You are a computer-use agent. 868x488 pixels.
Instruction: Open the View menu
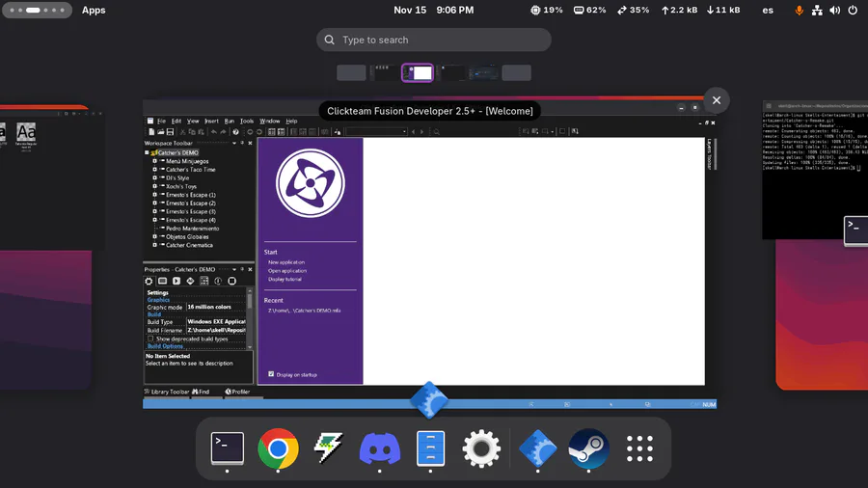click(193, 122)
